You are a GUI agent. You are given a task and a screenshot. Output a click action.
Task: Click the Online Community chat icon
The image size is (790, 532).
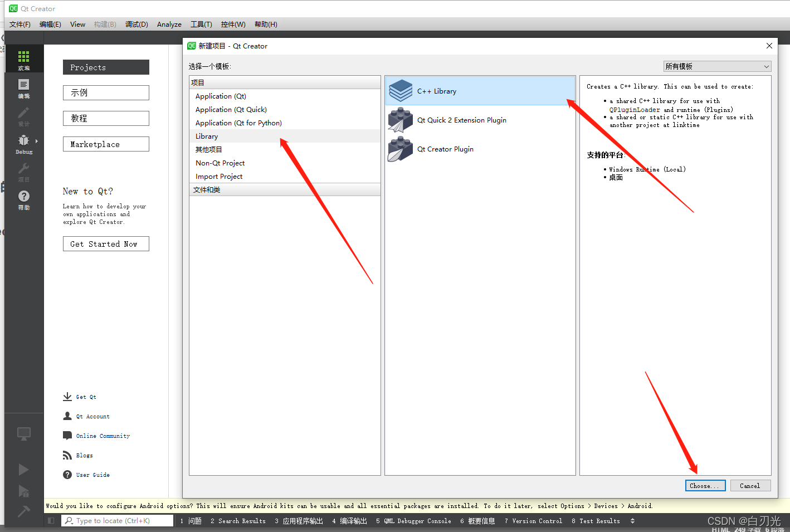point(67,436)
